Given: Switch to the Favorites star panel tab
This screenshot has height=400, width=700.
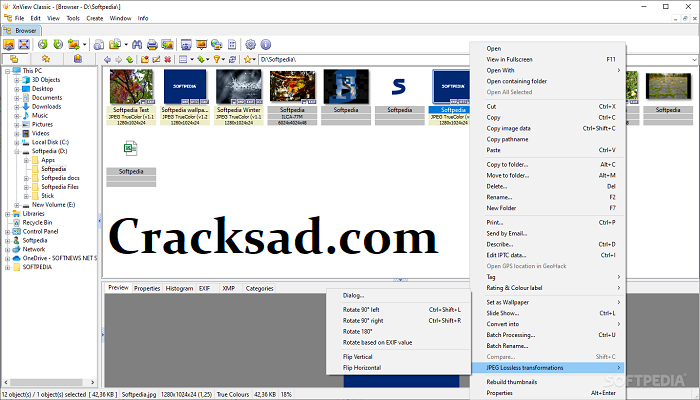Looking at the screenshot, I should coord(46,59).
